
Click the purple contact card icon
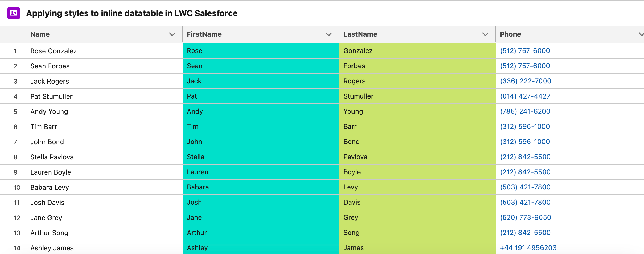tap(14, 13)
